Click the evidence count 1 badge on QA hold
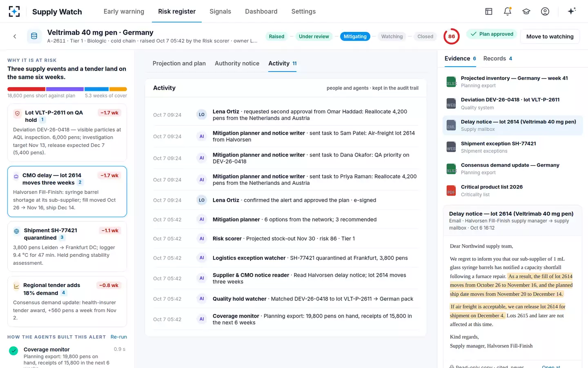588x368 pixels. pyautogui.click(x=42, y=120)
